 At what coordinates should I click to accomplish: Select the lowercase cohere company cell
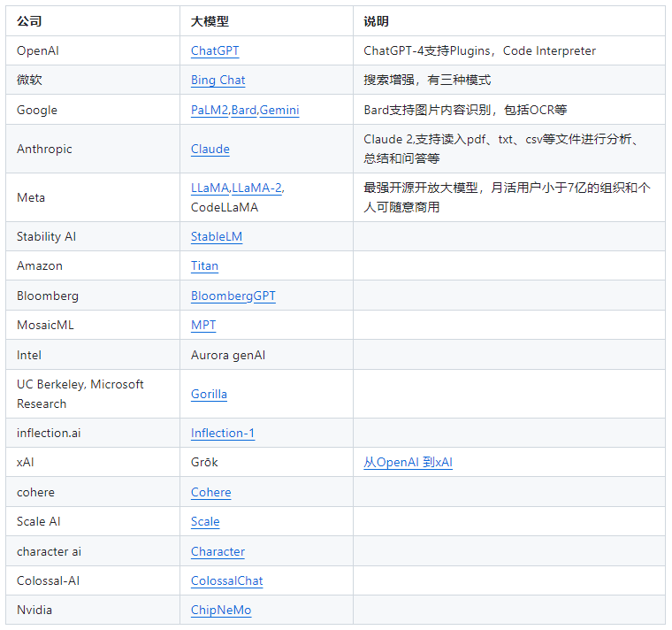(93, 492)
